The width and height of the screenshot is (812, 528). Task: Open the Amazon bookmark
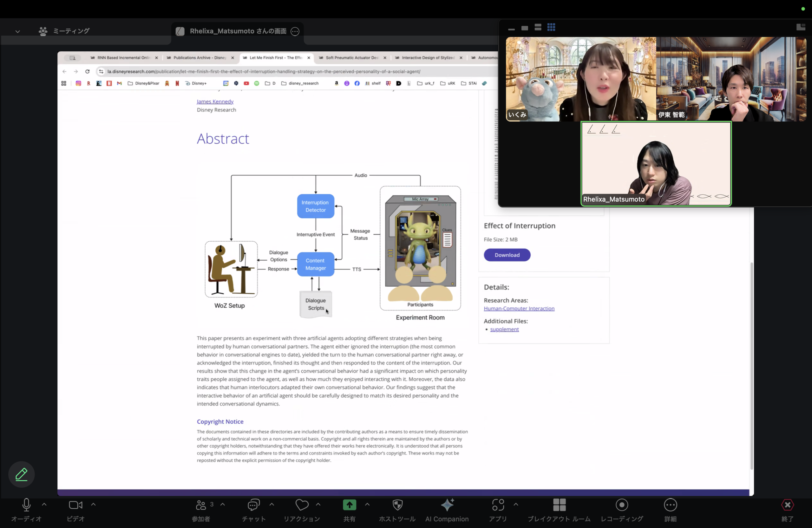coord(337,83)
